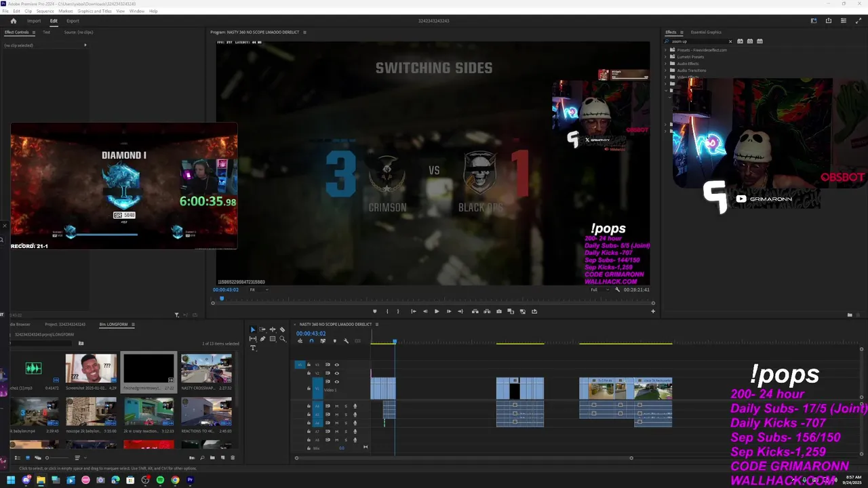Open the Export workspace
The width and height of the screenshot is (868, 488).
(73, 21)
